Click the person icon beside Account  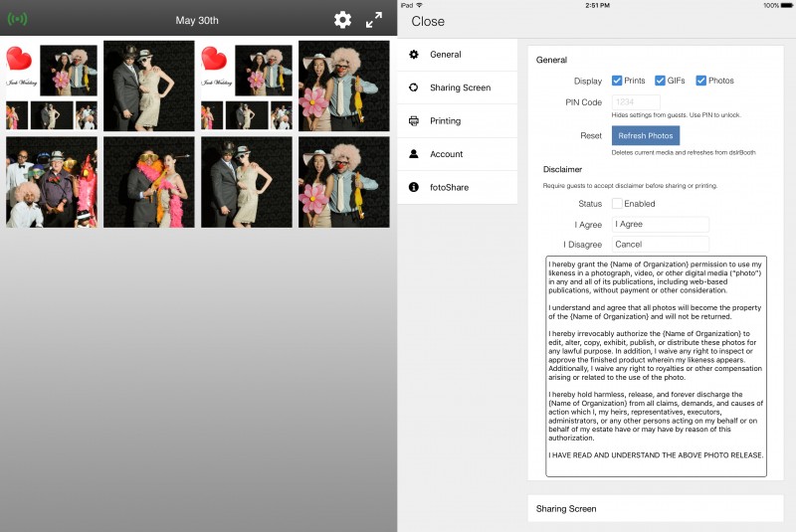(414, 154)
